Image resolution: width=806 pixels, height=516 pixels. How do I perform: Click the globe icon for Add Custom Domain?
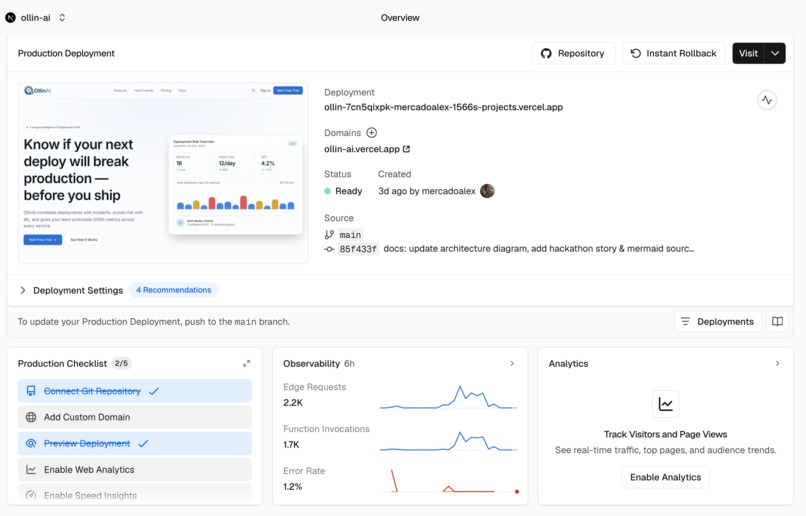point(31,417)
